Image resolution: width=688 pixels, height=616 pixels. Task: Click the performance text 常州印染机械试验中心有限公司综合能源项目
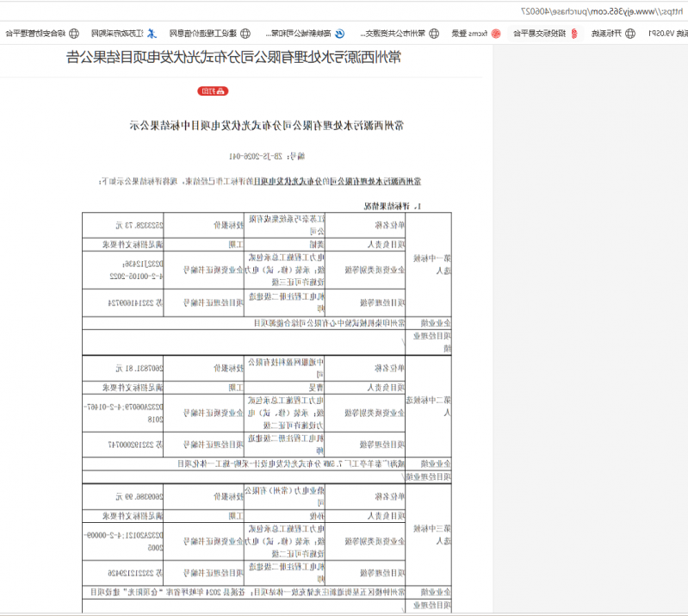point(329,323)
